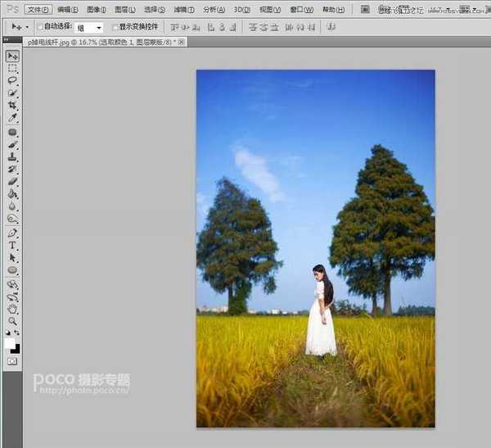
Task: Open the 文件(F) menu
Action: pos(38,10)
